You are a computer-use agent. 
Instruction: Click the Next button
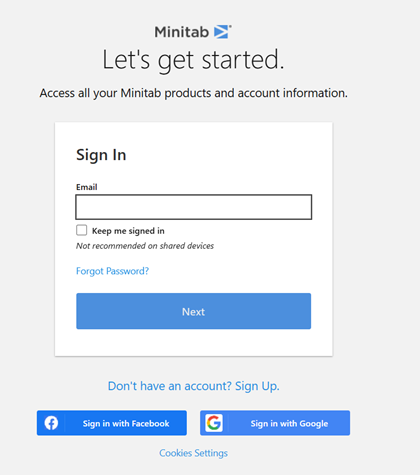tap(194, 311)
